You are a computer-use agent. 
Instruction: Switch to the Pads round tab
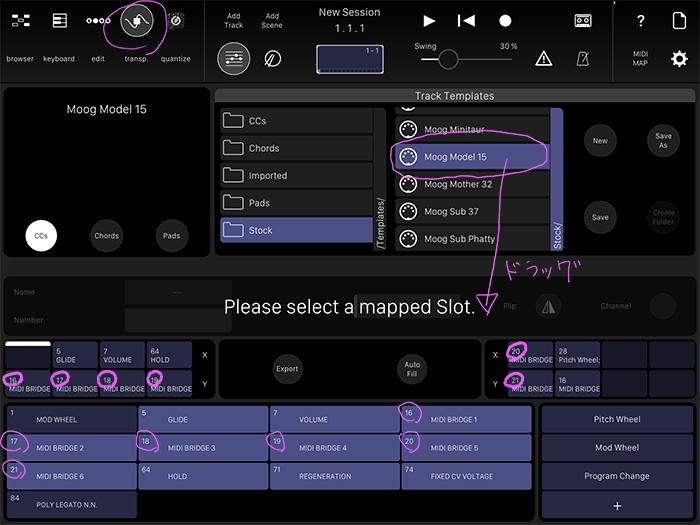coord(171,235)
